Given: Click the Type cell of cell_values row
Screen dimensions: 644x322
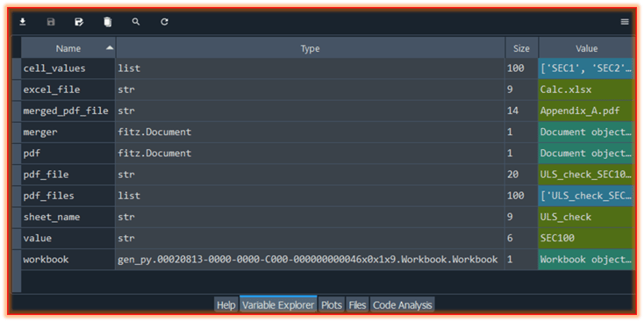Looking at the screenshot, I should (310, 68).
